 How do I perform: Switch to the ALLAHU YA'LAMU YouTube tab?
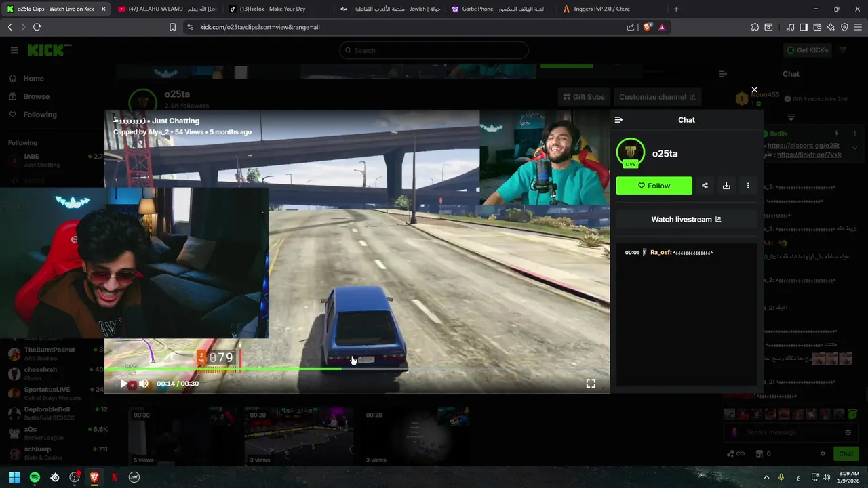(x=166, y=9)
